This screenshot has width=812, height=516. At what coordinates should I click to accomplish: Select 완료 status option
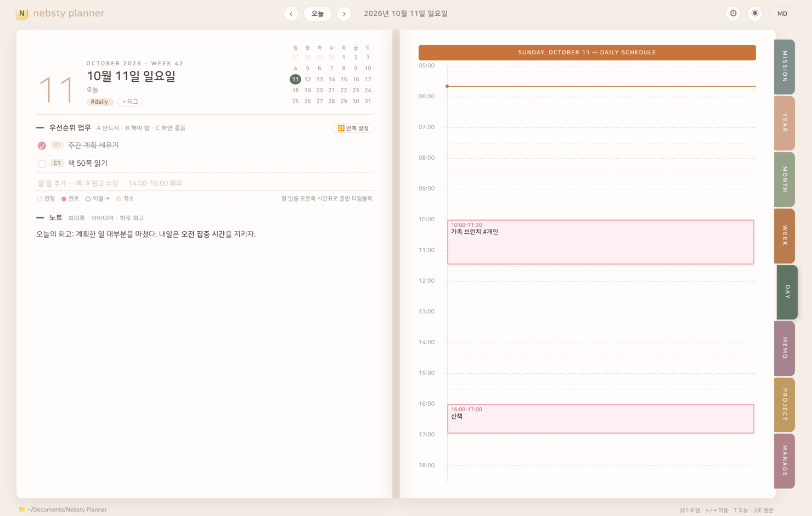(70, 199)
